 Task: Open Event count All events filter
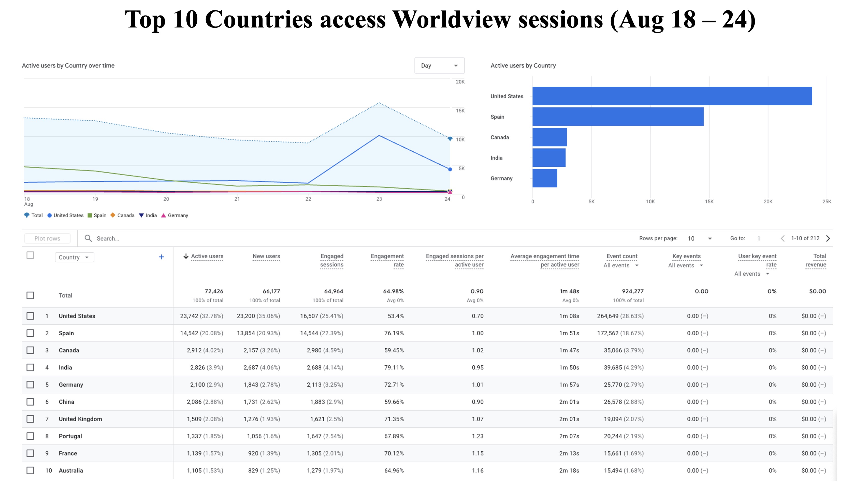[621, 265]
